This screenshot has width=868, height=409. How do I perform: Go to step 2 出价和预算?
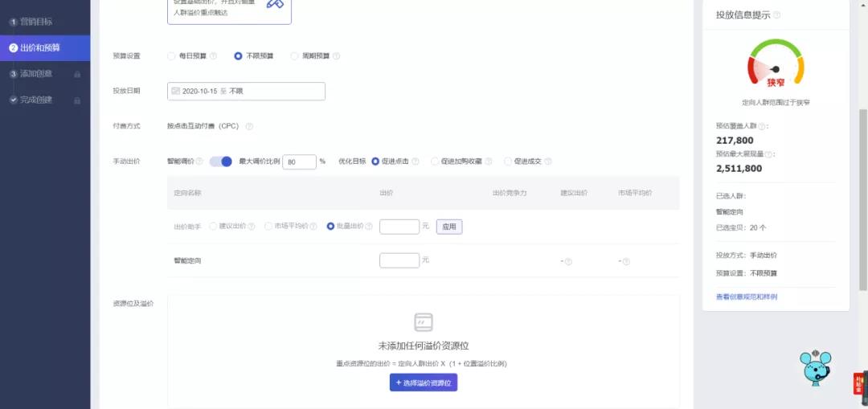coord(45,48)
